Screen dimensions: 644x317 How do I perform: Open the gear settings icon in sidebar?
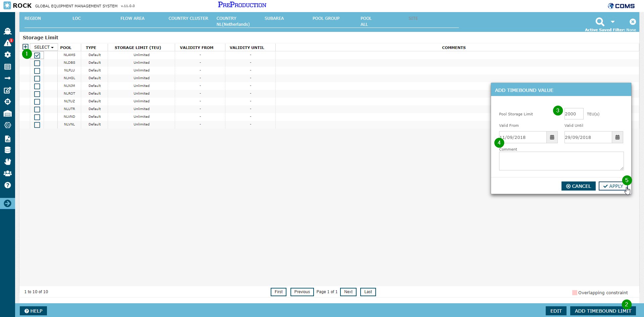(7, 55)
